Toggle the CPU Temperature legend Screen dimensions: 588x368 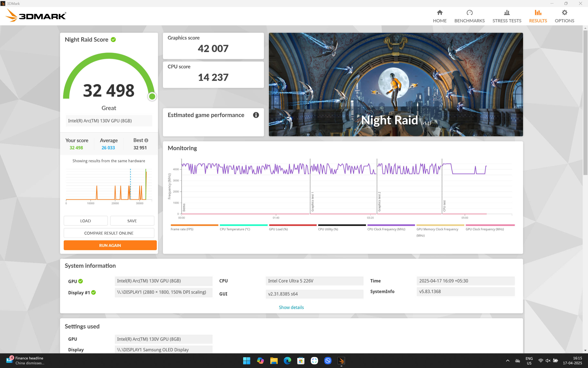click(243, 228)
